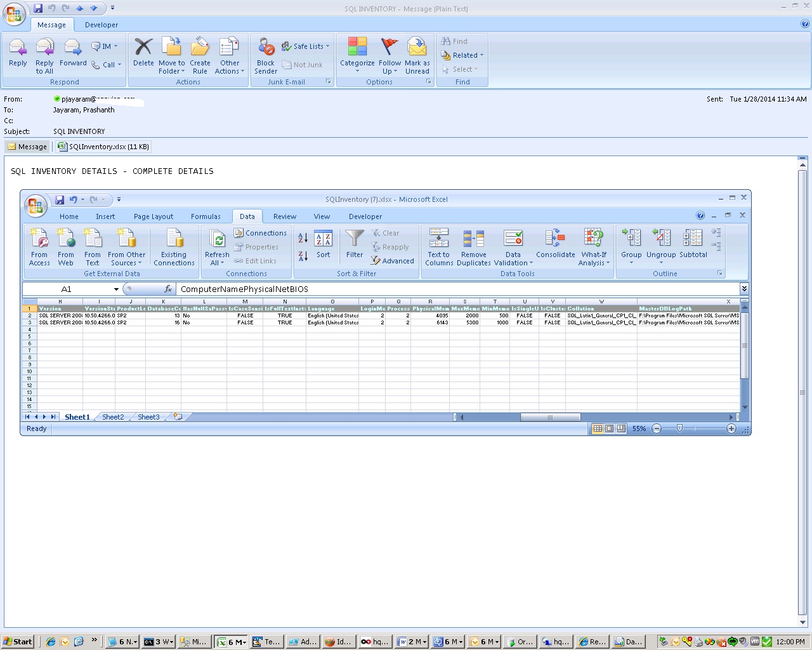812x650 pixels.
Task: Mark the message as Unread
Action: click(x=417, y=55)
